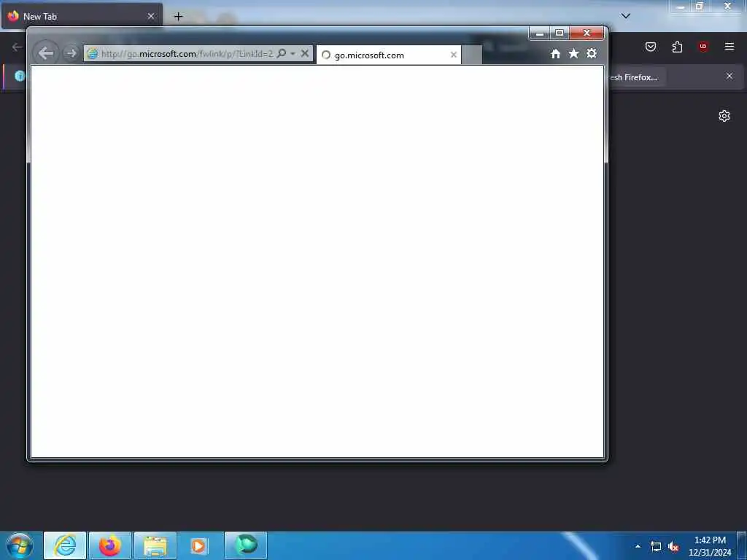Click the Refresh Firefox button
Screen dimensions: 747x560
pos(636,77)
